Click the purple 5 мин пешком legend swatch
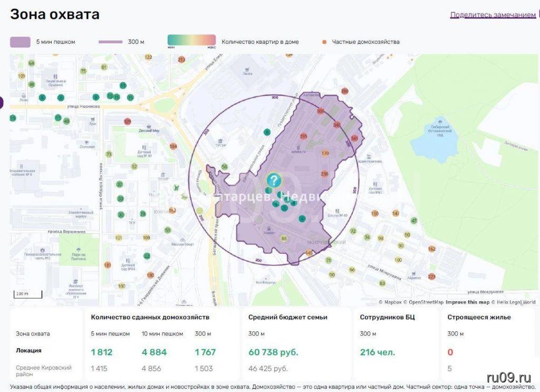 20,42
